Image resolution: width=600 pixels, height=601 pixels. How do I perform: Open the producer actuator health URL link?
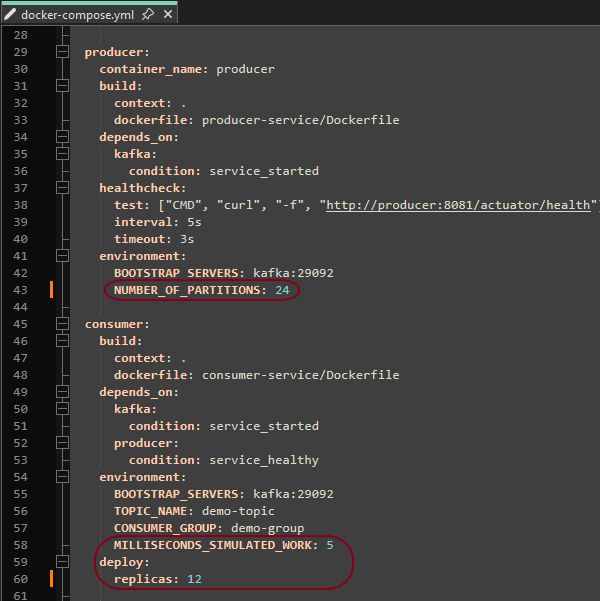458,205
